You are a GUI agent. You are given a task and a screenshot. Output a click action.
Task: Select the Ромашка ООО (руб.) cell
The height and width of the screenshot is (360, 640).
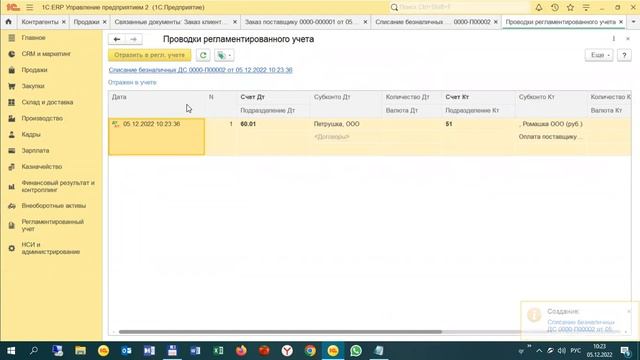coord(551,124)
